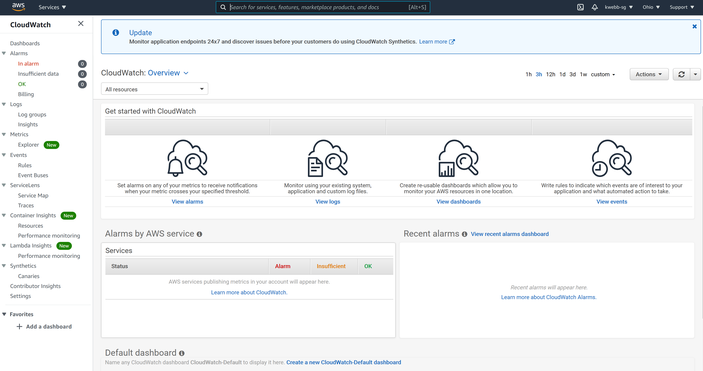Click the View alarms link

pyautogui.click(x=187, y=202)
